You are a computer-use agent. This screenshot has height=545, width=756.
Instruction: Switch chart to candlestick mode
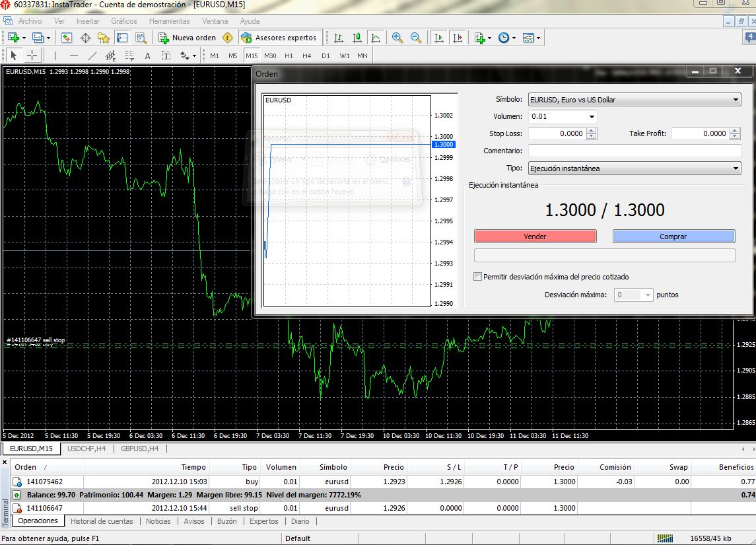click(357, 38)
